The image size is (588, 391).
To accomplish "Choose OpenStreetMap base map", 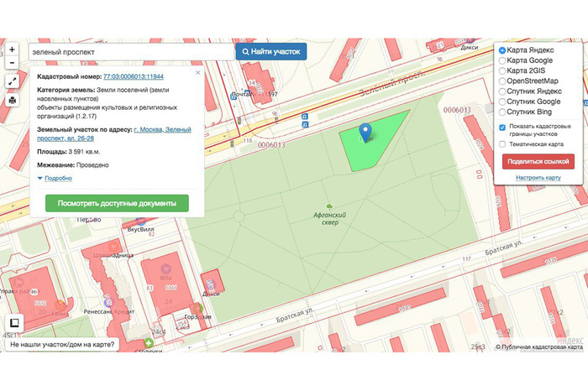I will point(502,81).
